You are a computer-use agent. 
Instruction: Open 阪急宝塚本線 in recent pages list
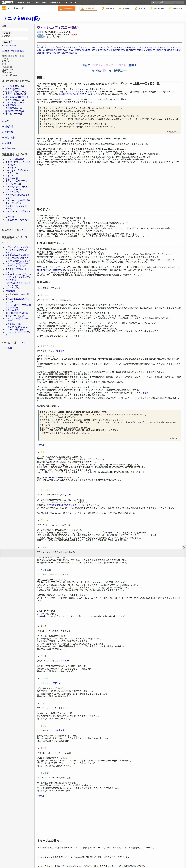[12, 179]
